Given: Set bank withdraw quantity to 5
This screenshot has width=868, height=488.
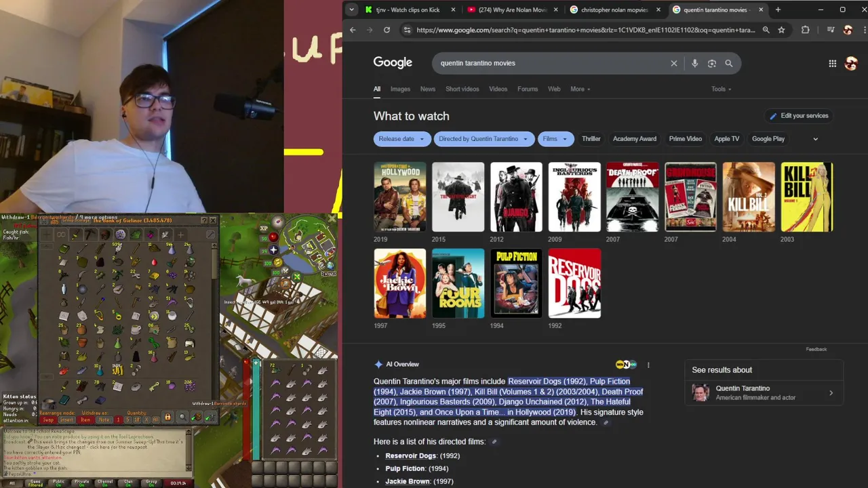Looking at the screenshot, I should pos(128,420).
